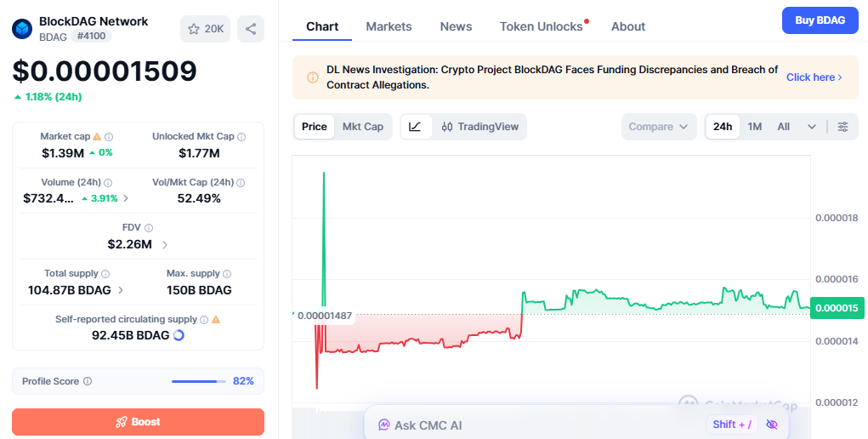Select the line chart icon

[415, 127]
